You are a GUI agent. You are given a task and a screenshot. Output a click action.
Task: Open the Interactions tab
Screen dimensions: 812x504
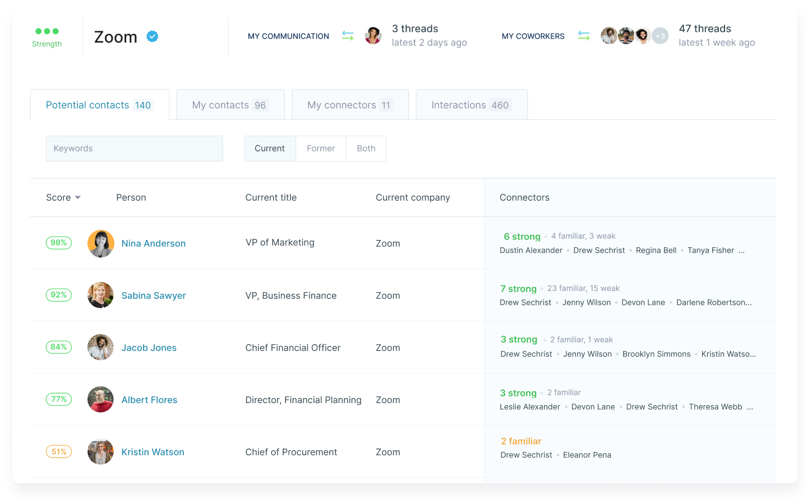click(471, 105)
